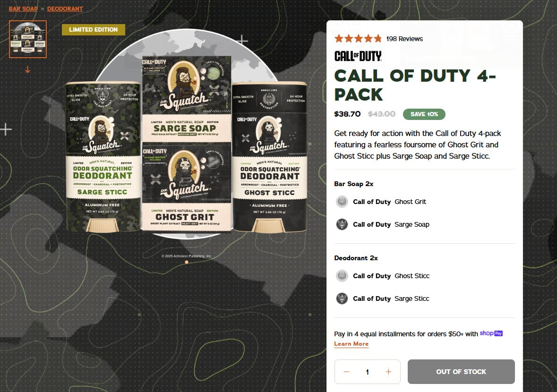Click the Learn More link
557x392 pixels.
pyautogui.click(x=351, y=344)
